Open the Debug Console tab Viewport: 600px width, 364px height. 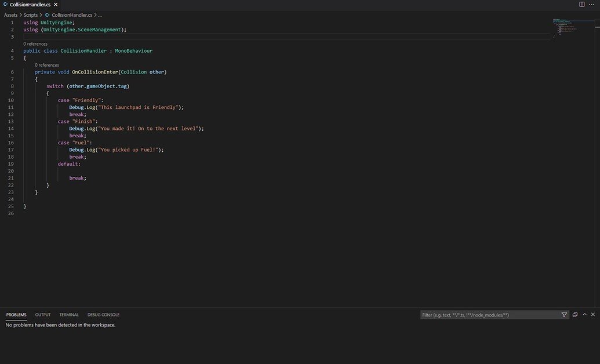103,315
